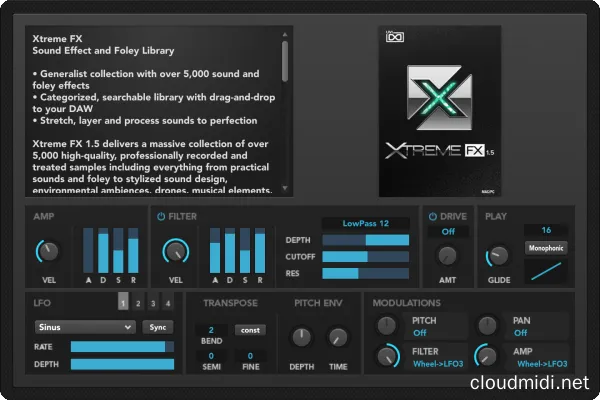Viewport: 600px width, 400px height.
Task: Set the FILTER envelope D slider
Action: pos(230,251)
